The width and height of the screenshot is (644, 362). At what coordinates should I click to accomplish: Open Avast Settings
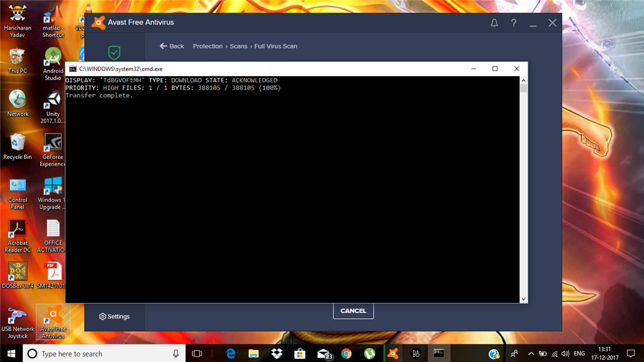tap(114, 317)
